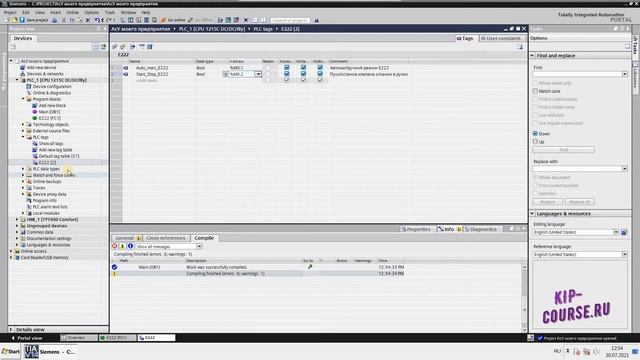The width and height of the screenshot is (640, 360).
Task: Collapse the Project tree panel arrow
Action: (105, 29)
